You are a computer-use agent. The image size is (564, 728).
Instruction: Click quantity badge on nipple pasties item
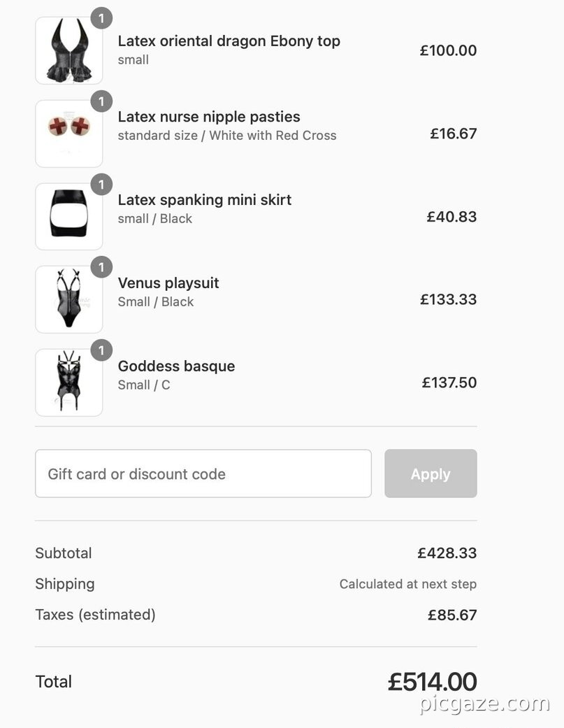tap(101, 102)
